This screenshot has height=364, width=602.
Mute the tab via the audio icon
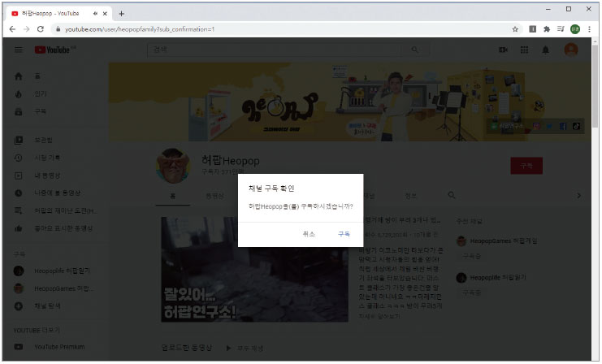point(95,14)
